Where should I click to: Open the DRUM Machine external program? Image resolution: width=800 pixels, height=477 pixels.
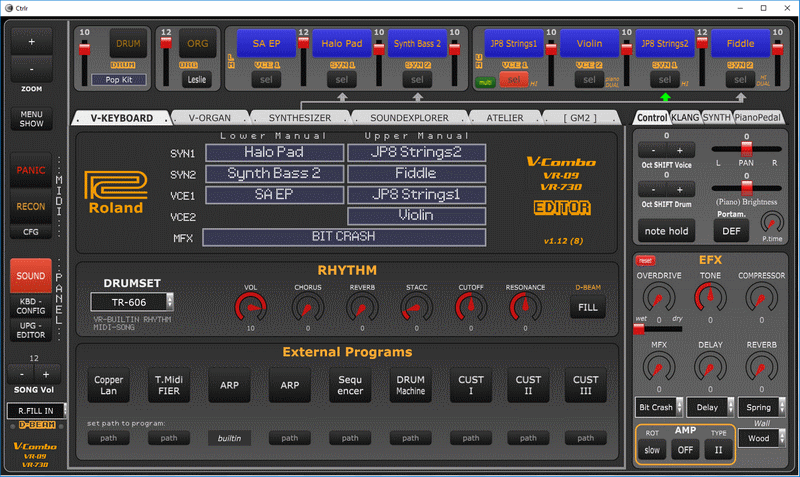(x=410, y=385)
